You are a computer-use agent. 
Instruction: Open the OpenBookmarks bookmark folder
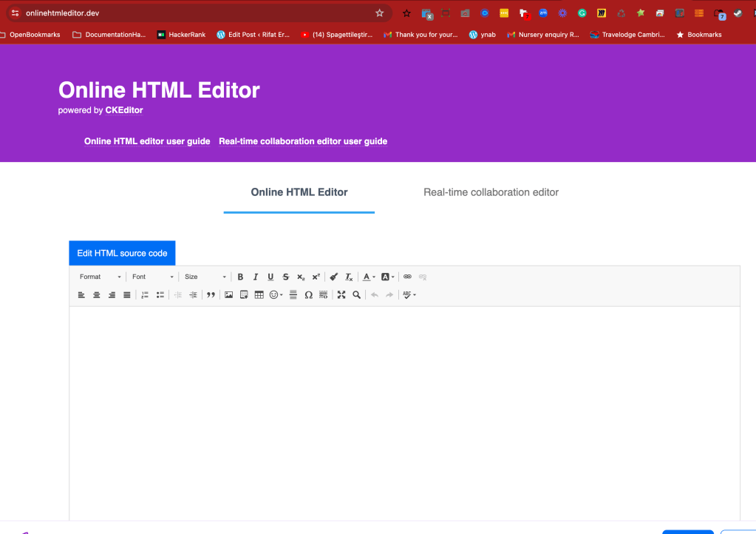point(30,35)
